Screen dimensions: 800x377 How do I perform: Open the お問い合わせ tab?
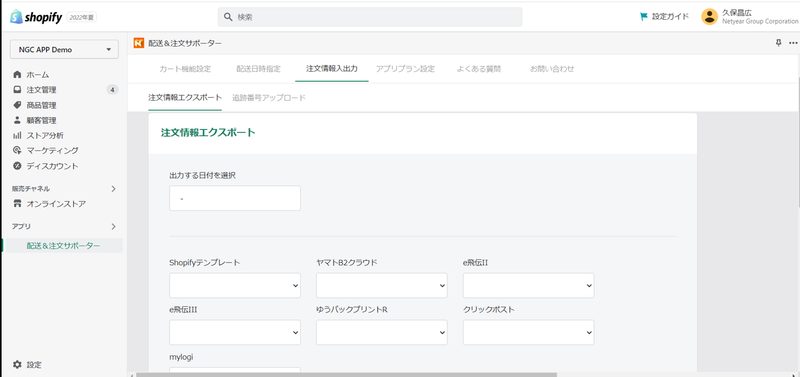(552, 69)
